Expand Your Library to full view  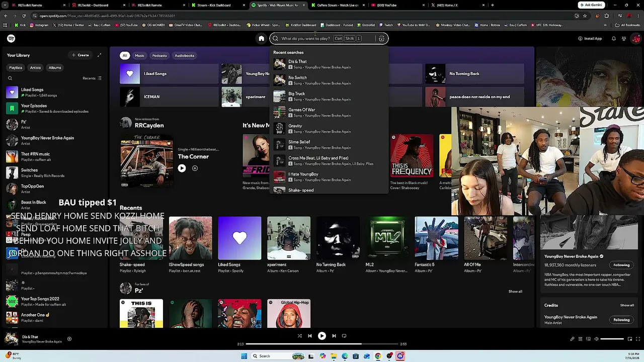point(99,55)
